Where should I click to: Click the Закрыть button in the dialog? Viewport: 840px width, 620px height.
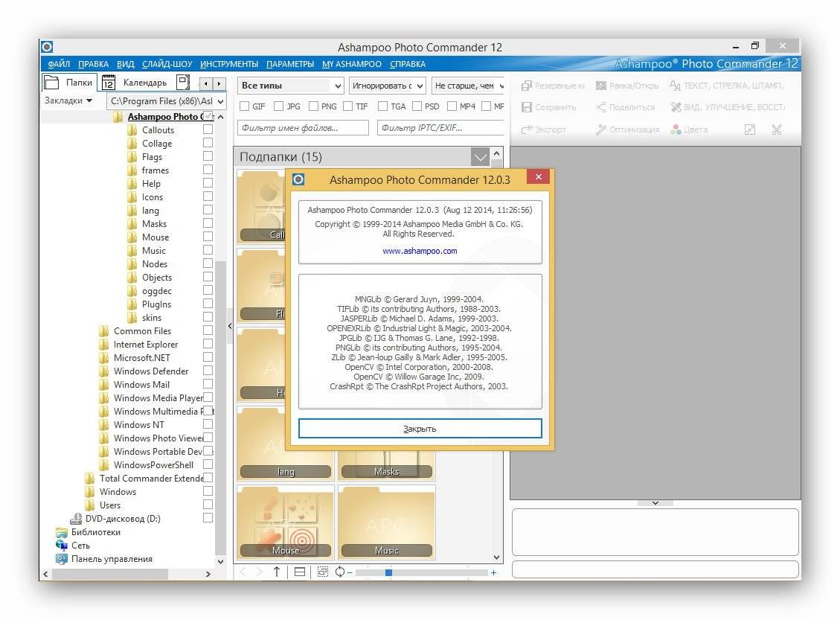(x=420, y=429)
